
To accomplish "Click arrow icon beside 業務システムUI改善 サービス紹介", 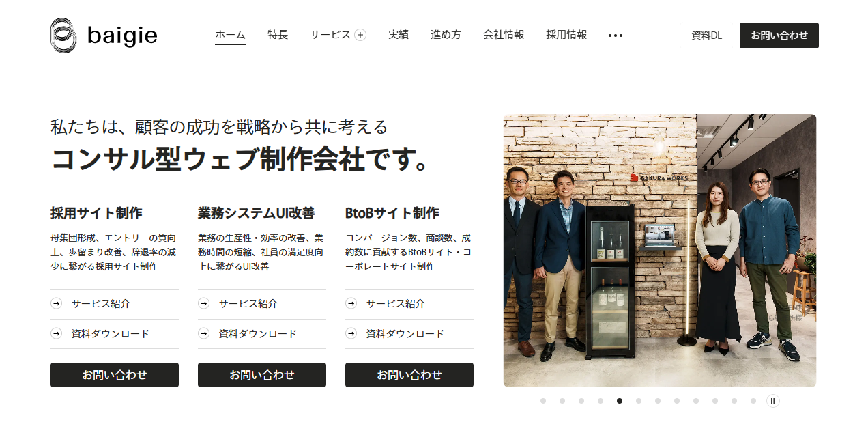I will [203, 304].
